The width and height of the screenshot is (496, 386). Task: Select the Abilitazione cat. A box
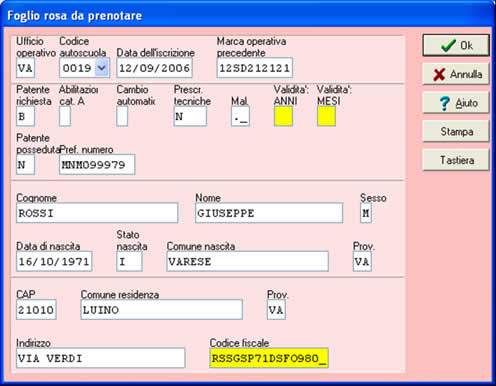(65, 116)
